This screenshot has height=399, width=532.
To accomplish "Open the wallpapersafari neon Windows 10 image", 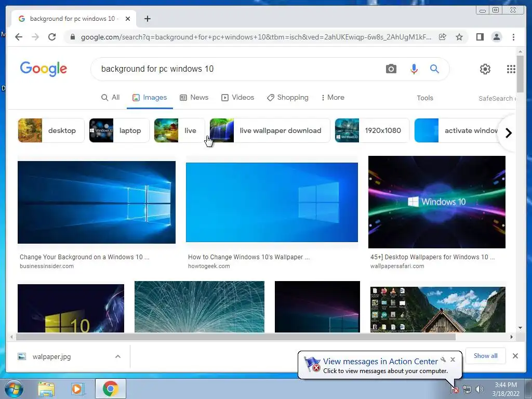I will pyautogui.click(x=436, y=202).
